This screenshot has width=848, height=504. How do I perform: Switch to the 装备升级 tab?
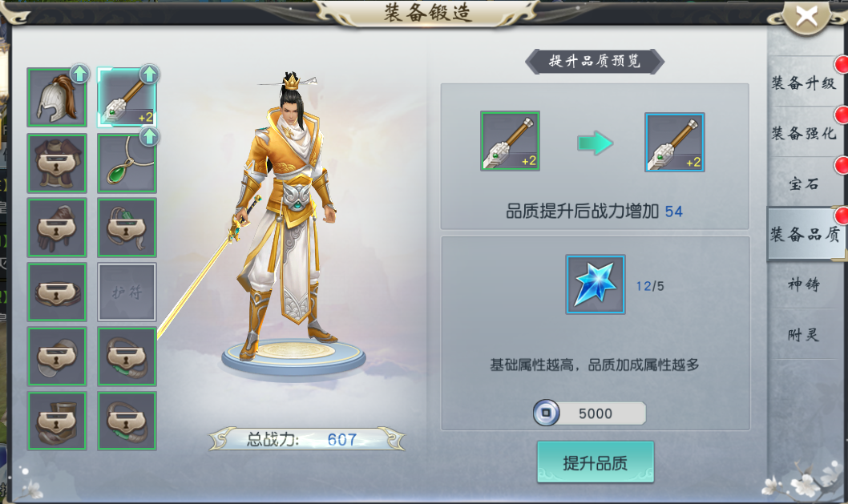(x=804, y=83)
